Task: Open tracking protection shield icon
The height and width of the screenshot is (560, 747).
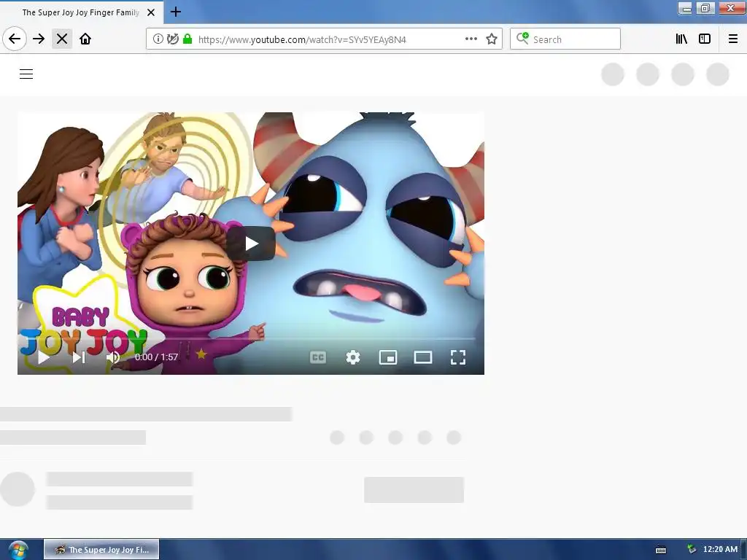Action: click(x=172, y=39)
